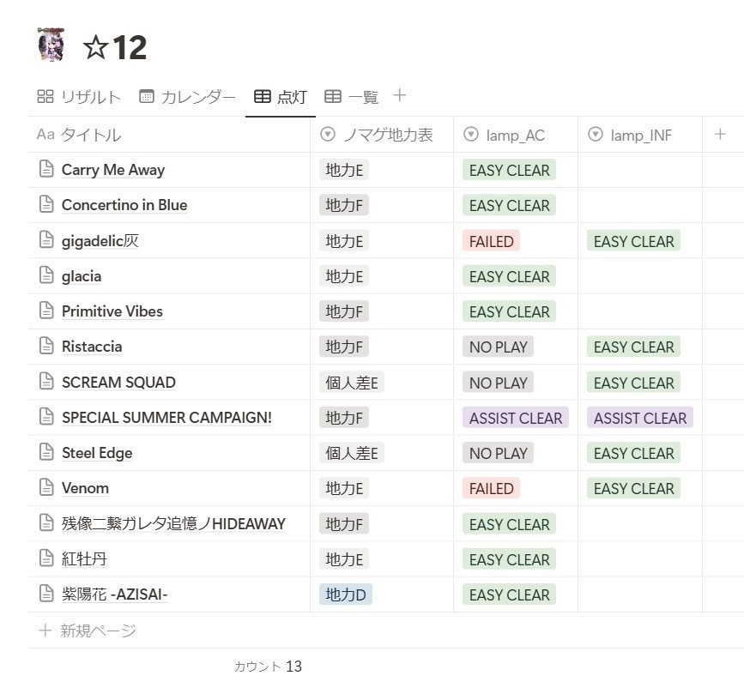
Task: Open the ノマゲ地力表 column header menu
Action: (382, 135)
